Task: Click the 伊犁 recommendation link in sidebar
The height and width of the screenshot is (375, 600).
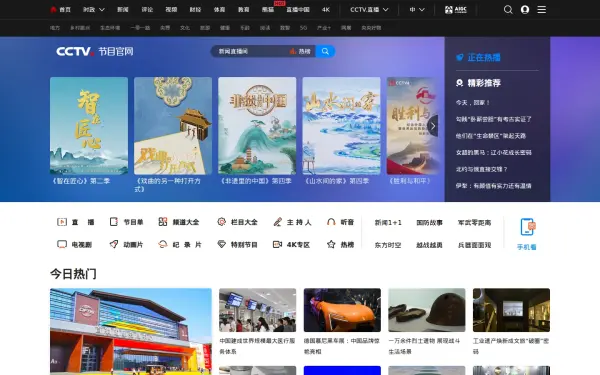Action: (x=493, y=186)
